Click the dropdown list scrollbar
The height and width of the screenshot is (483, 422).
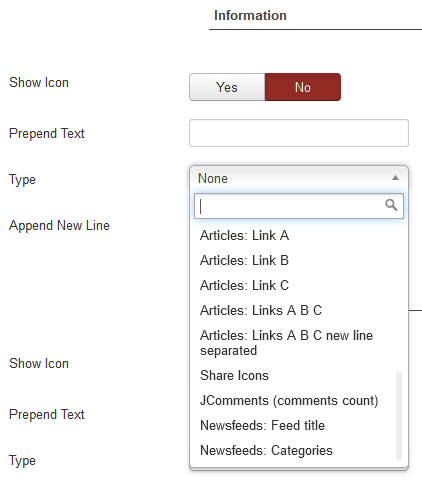[x=399, y=416]
